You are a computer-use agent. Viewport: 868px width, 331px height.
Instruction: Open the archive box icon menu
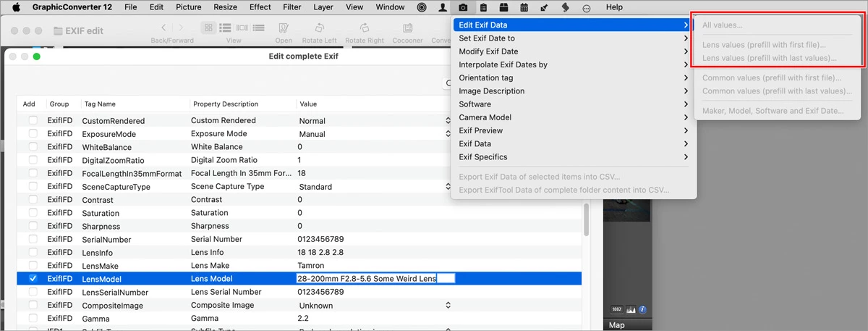click(x=504, y=7)
